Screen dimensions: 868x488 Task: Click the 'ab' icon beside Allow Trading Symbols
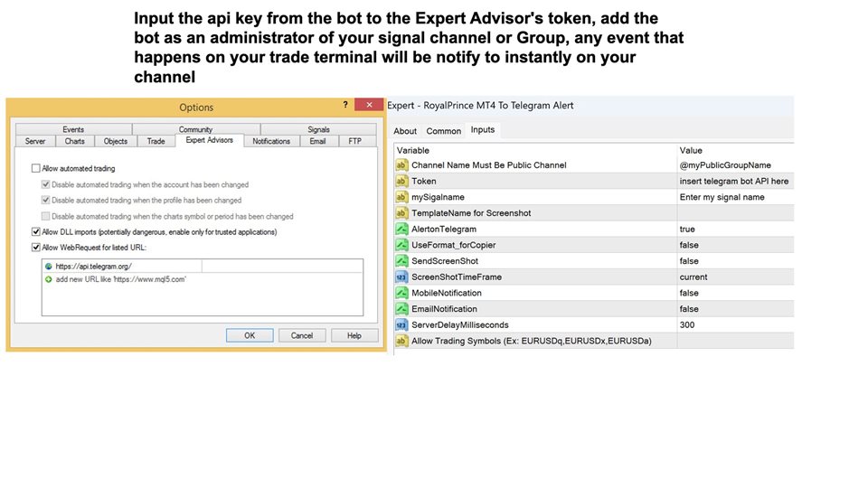401,342
